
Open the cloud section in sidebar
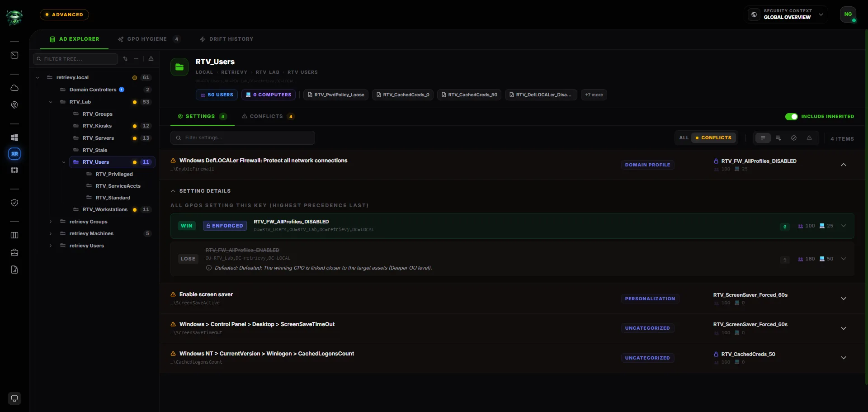[14, 88]
